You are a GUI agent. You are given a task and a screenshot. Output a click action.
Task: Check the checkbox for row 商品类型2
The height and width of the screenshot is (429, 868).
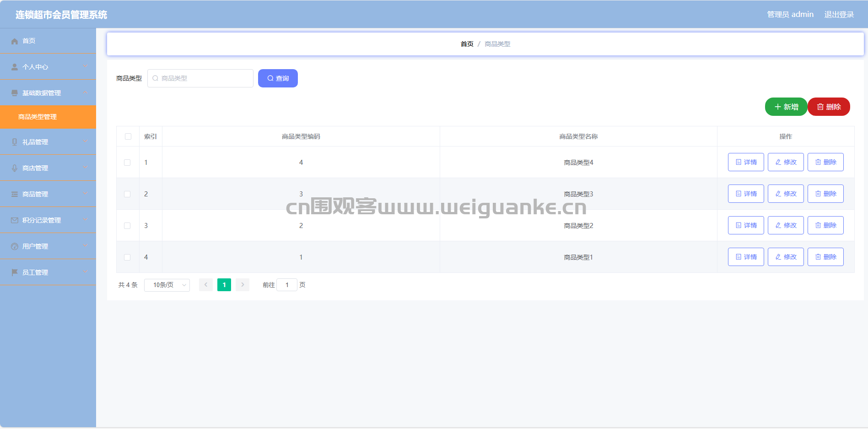click(127, 226)
